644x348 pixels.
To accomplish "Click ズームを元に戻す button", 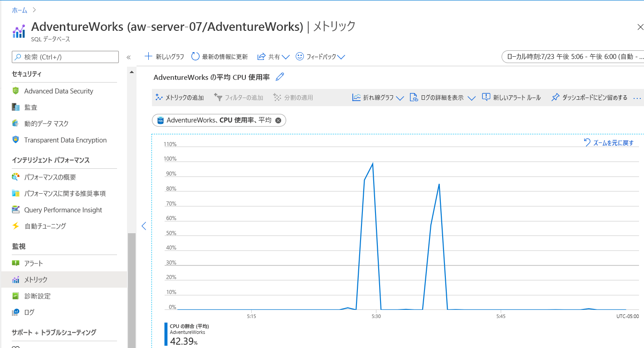I will click(609, 142).
